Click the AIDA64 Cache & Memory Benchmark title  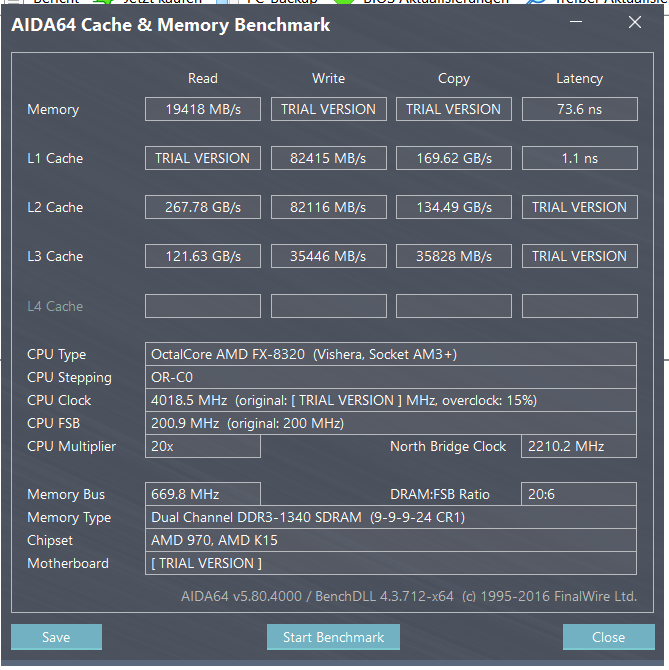[x=170, y=25]
